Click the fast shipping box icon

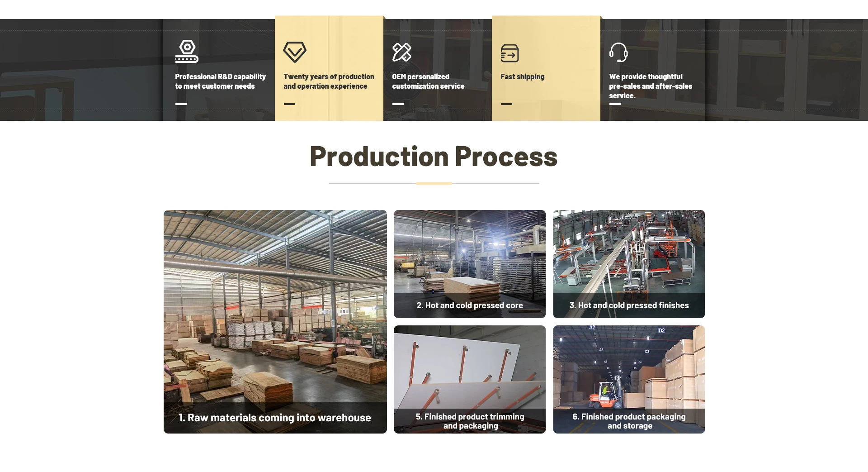pos(509,53)
